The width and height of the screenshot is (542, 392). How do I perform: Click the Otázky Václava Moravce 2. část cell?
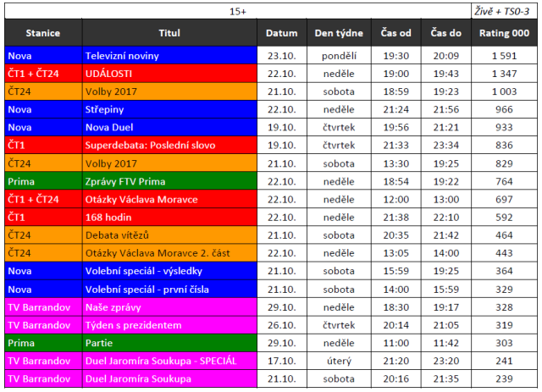click(x=169, y=253)
